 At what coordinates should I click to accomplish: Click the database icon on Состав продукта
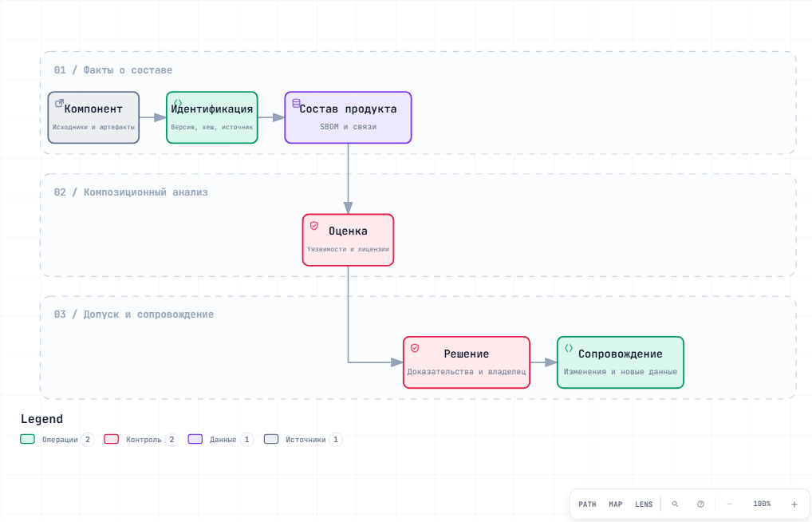click(296, 103)
